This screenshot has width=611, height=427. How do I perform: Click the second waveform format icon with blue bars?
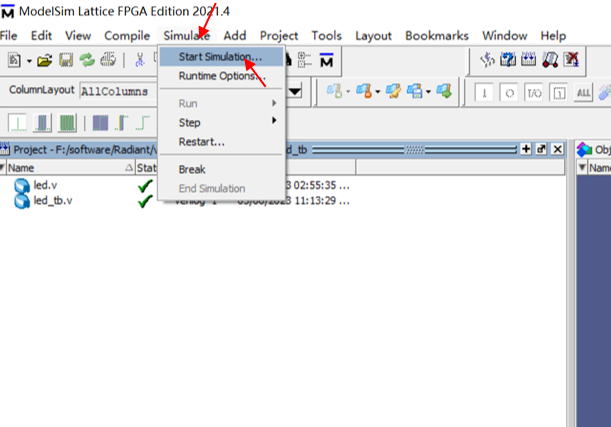(x=42, y=123)
